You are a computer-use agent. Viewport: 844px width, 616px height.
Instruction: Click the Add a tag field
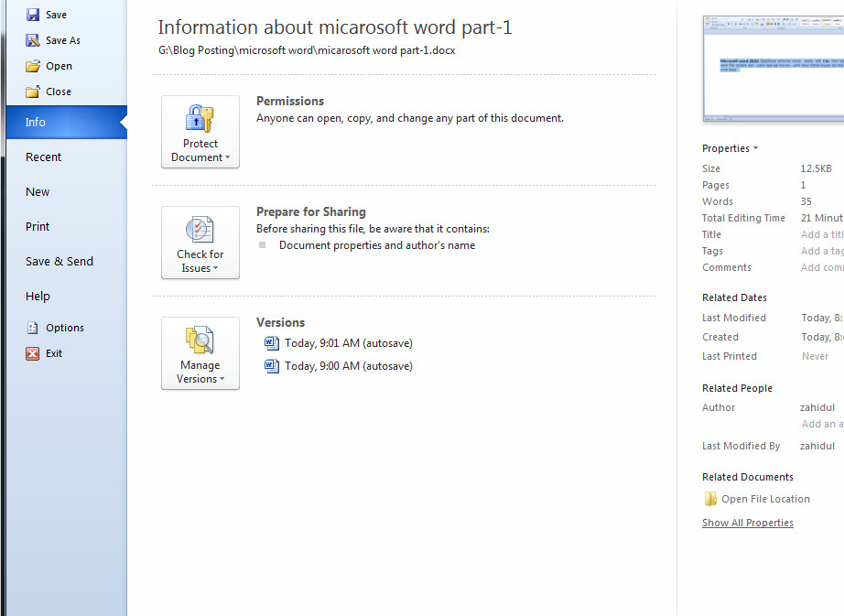pyautogui.click(x=822, y=251)
